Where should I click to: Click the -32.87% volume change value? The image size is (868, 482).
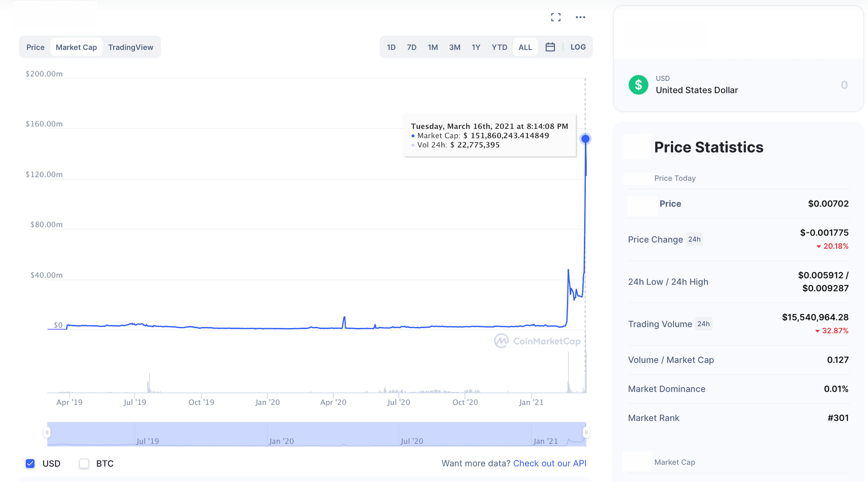coord(831,331)
